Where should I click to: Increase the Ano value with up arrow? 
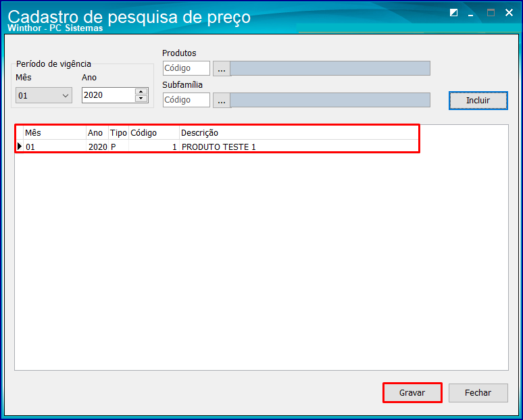[141, 92]
